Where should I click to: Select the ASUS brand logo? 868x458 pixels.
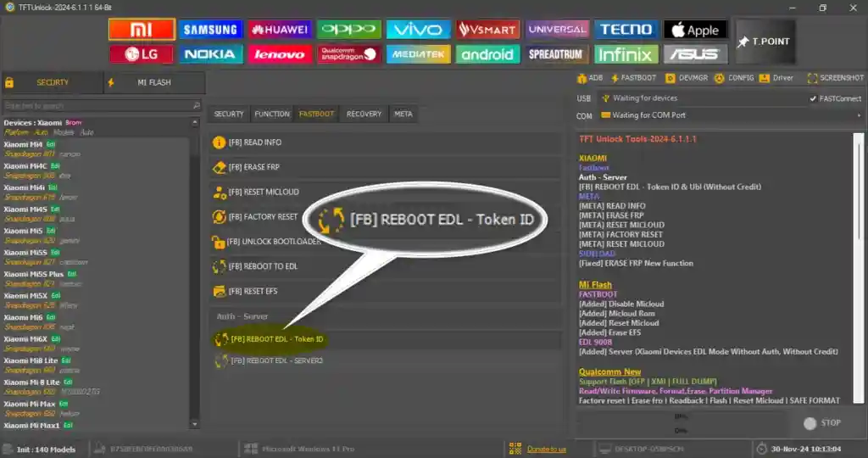(x=695, y=54)
